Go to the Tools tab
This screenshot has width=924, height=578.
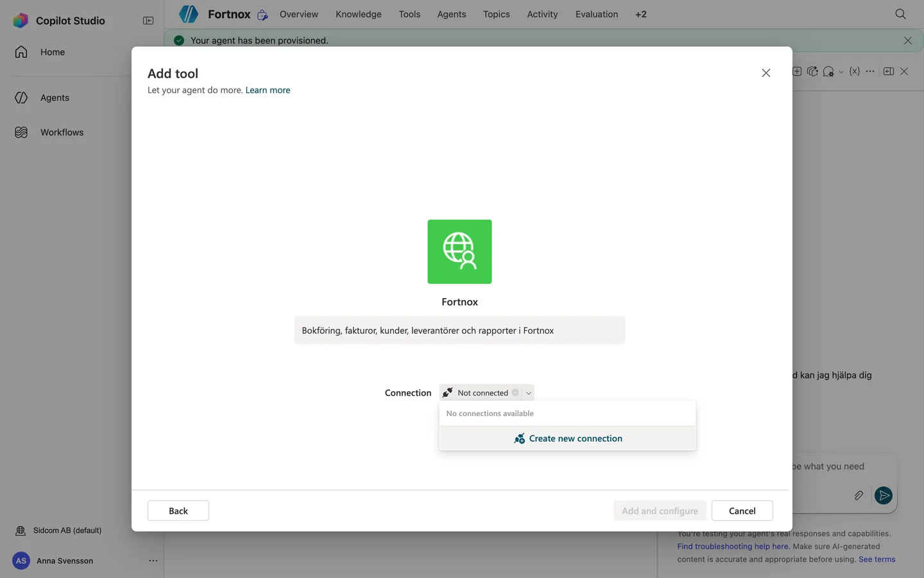coord(409,14)
